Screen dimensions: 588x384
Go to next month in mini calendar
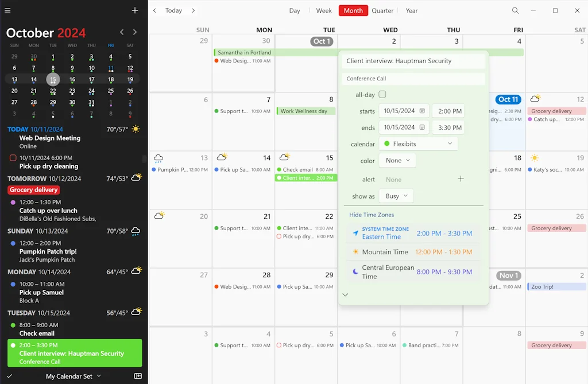[x=135, y=32]
